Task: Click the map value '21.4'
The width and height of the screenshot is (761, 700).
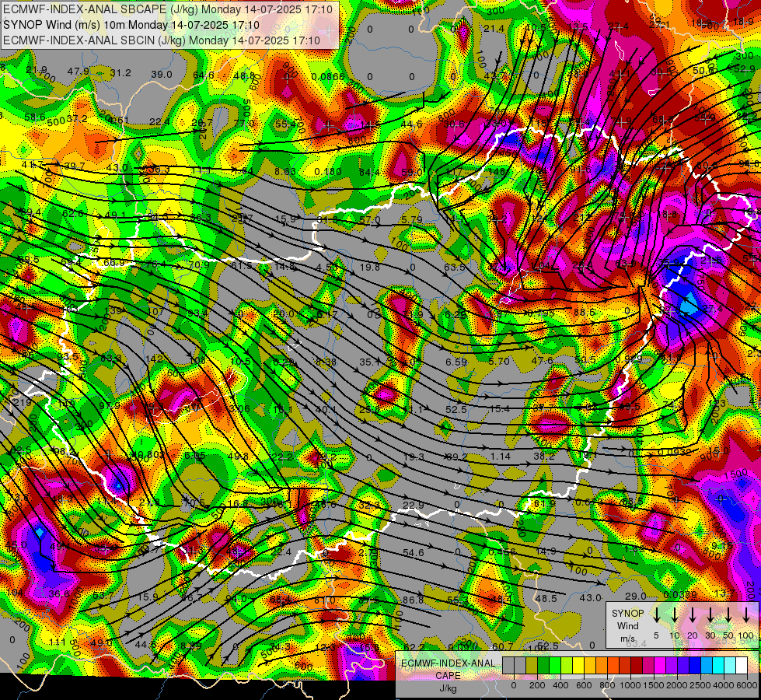Action: pyautogui.click(x=494, y=29)
